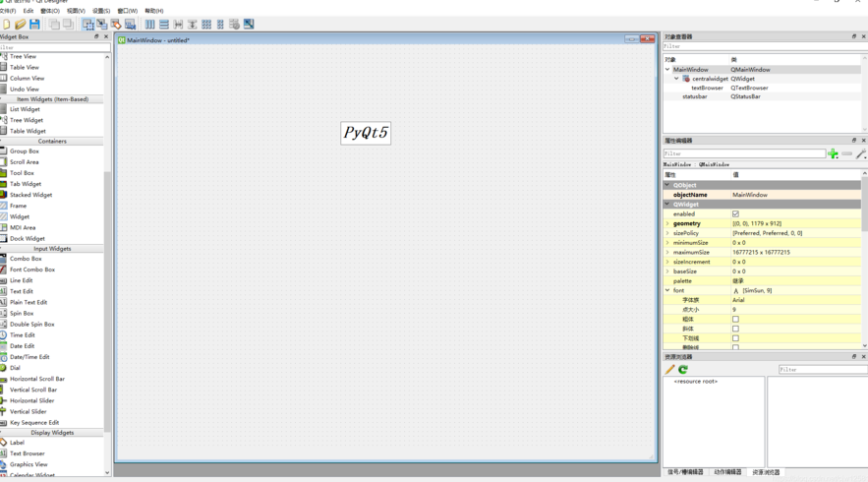
Task: Apply form layout from toolbar
Action: pos(220,24)
